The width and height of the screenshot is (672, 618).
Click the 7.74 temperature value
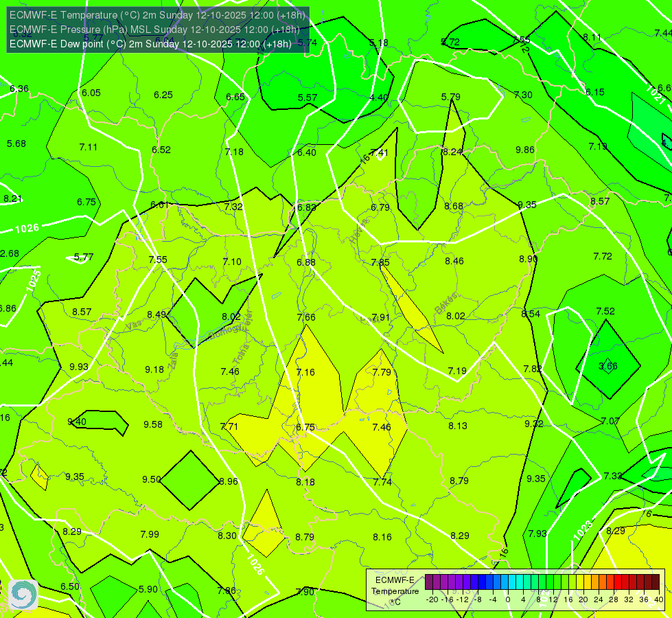coord(382,482)
